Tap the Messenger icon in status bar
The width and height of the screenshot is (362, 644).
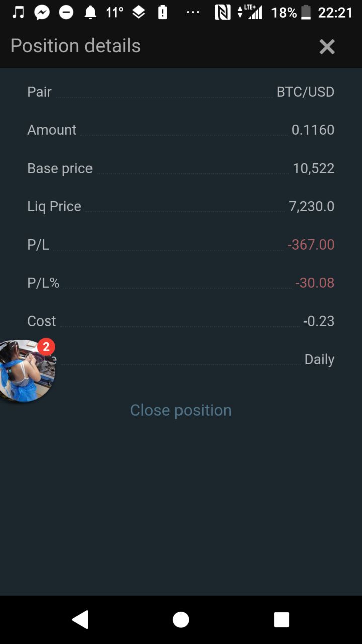click(42, 13)
